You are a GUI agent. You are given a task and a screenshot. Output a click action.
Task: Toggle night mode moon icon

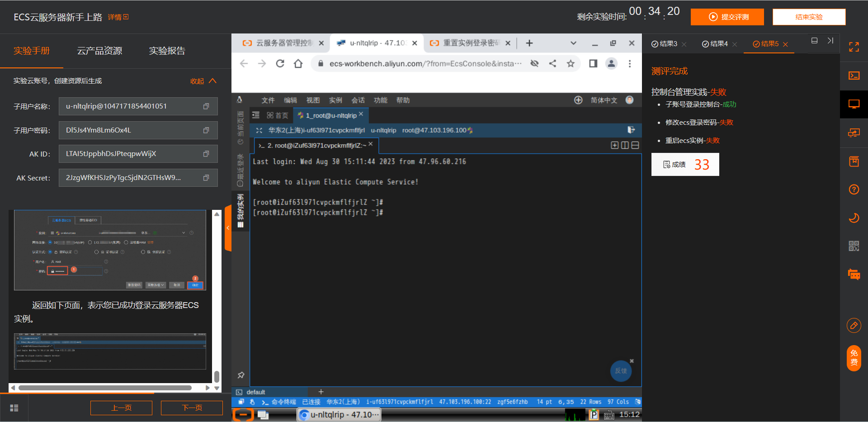(854, 218)
